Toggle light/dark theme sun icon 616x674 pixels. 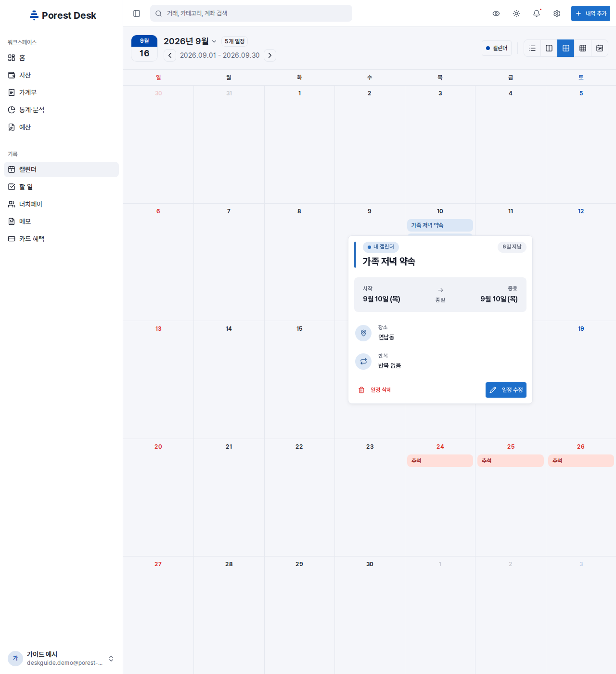click(516, 13)
